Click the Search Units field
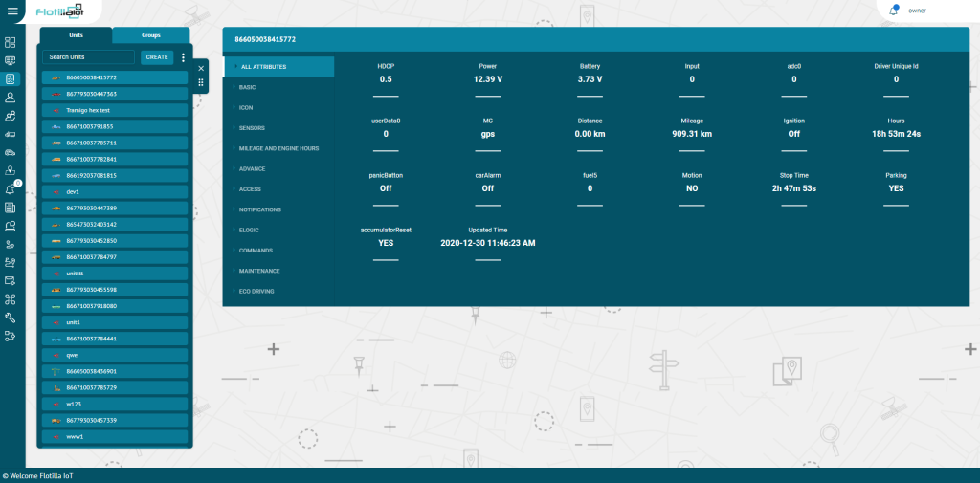The width and height of the screenshot is (980, 483). click(x=88, y=56)
